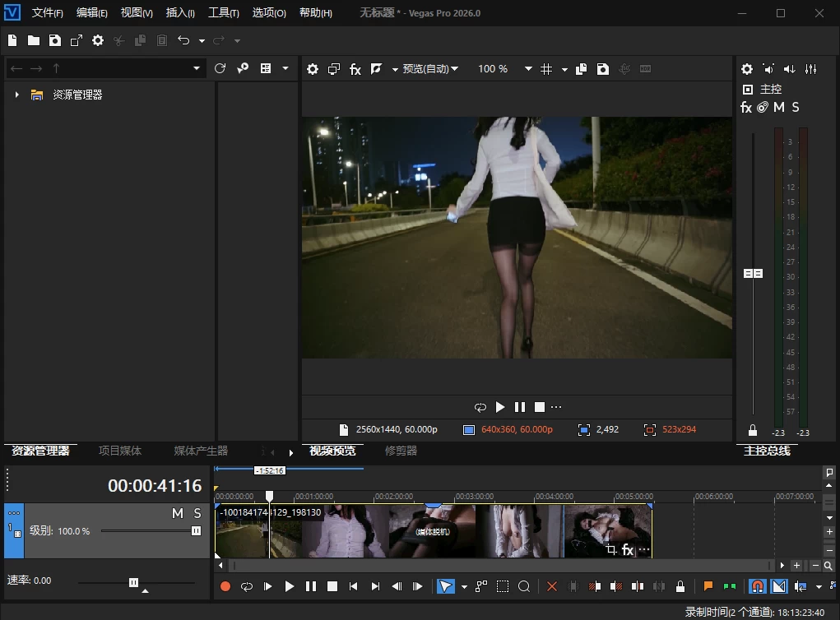The height and width of the screenshot is (620, 840).
Task: Open the 100 % zoom dropdown
Action: click(x=528, y=69)
